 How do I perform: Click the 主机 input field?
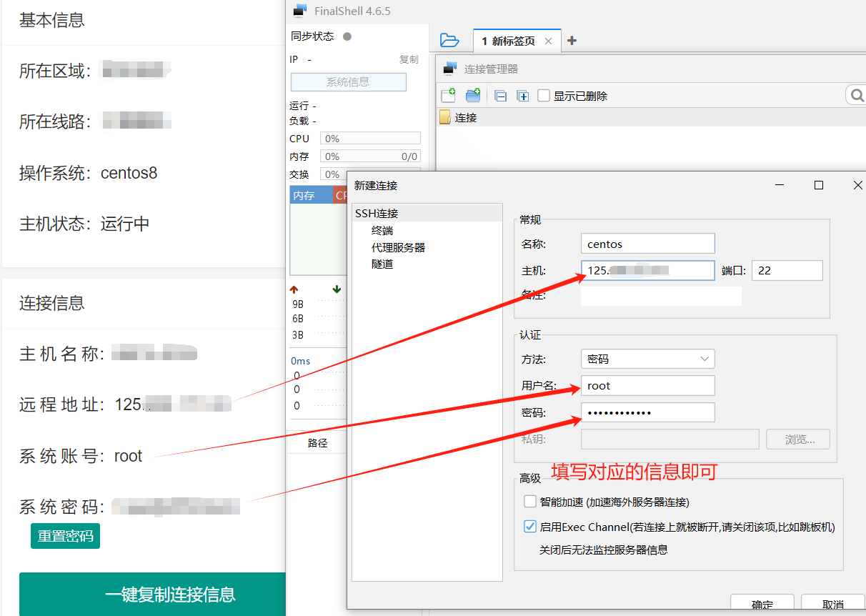tap(648, 270)
